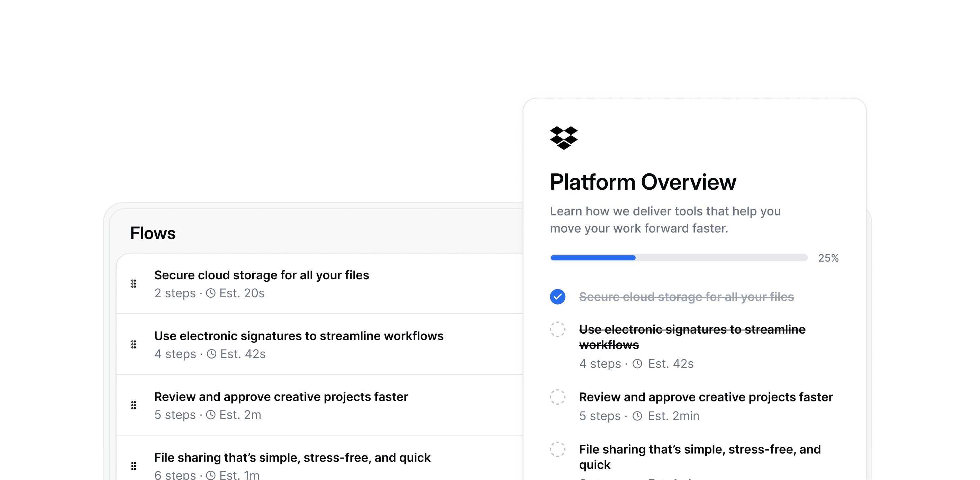
Task: Click the 25% onboarding progress bar
Action: [679, 258]
